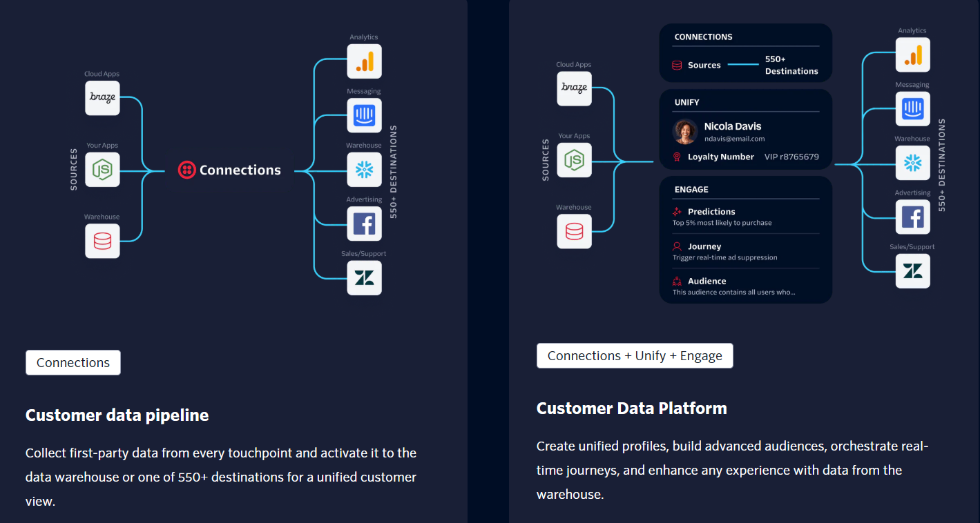The height and width of the screenshot is (523, 980).
Task: Click Snowflake icon in Customer data pipeline diagram
Action: pos(364,170)
